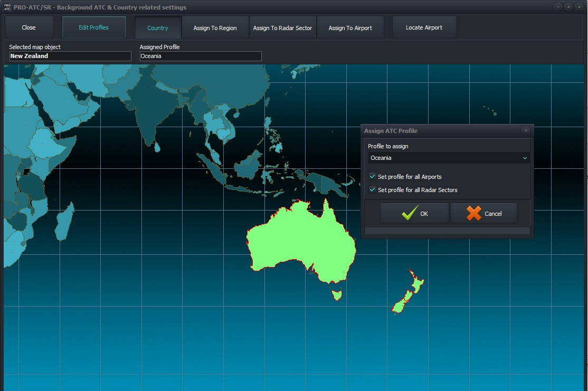Minimize the PRO-ATC/SR window
The width and height of the screenshot is (588, 391).
(x=558, y=7)
